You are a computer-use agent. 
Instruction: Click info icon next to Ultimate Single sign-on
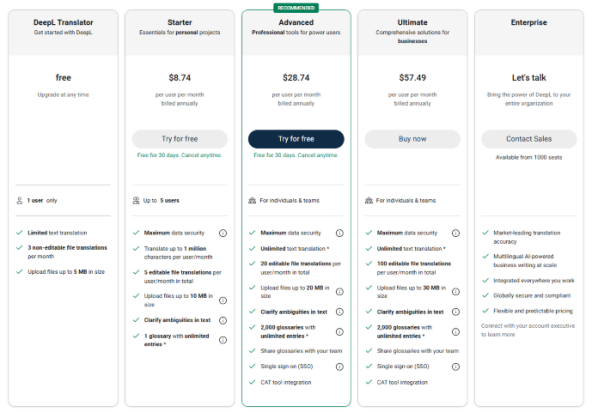pyautogui.click(x=456, y=367)
